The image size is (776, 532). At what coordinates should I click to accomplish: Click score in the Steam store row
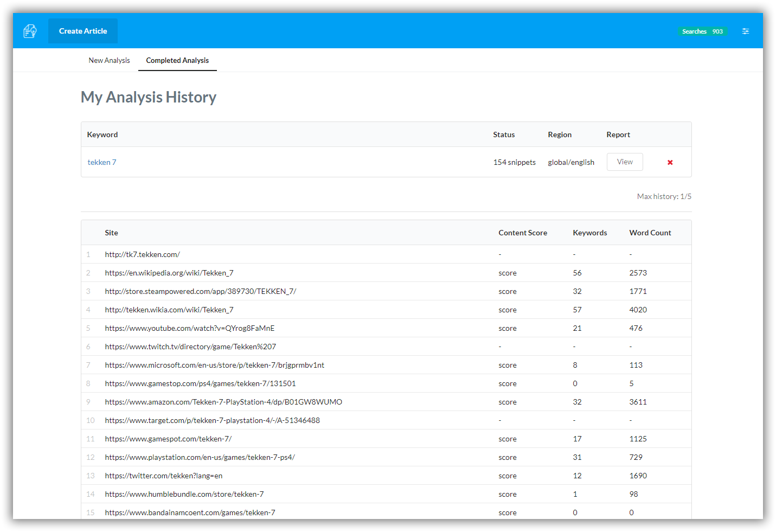(508, 291)
